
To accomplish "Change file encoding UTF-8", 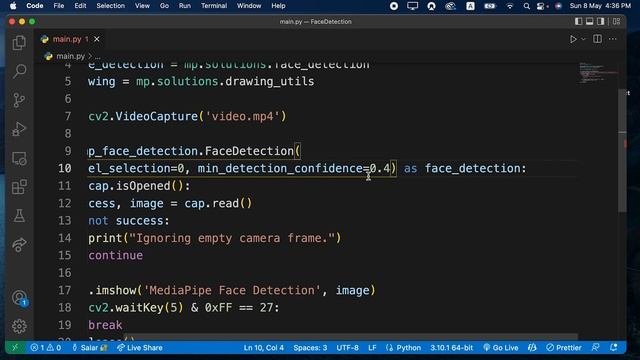I will click(x=347, y=348).
